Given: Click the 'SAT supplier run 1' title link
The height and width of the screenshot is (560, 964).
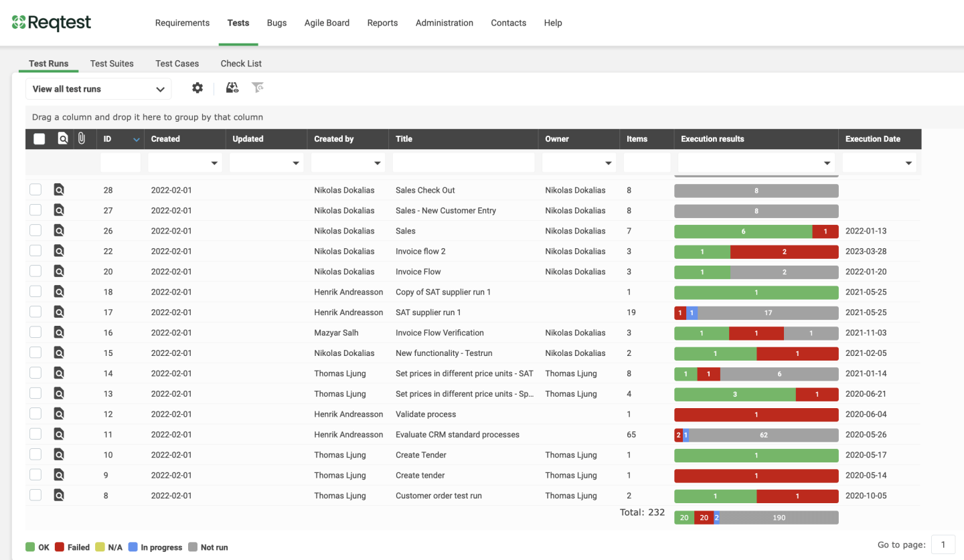Looking at the screenshot, I should (x=428, y=312).
